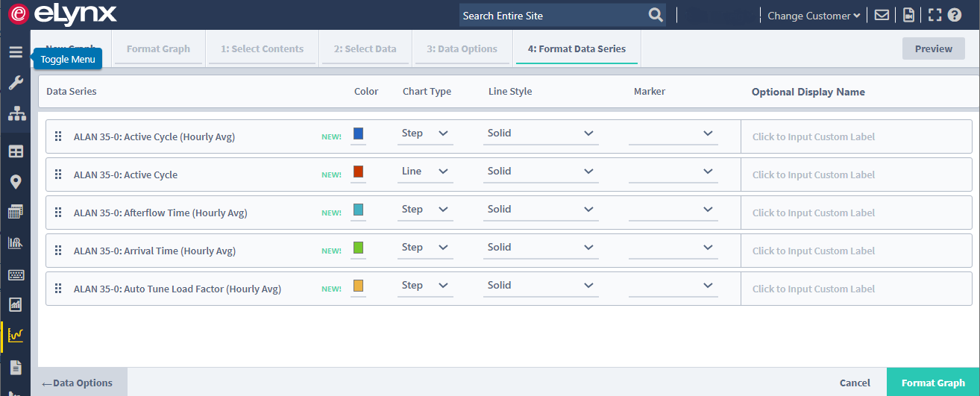Click the 'Optional Display Name' column header
Screen dimensions: 980x396
tap(808, 92)
